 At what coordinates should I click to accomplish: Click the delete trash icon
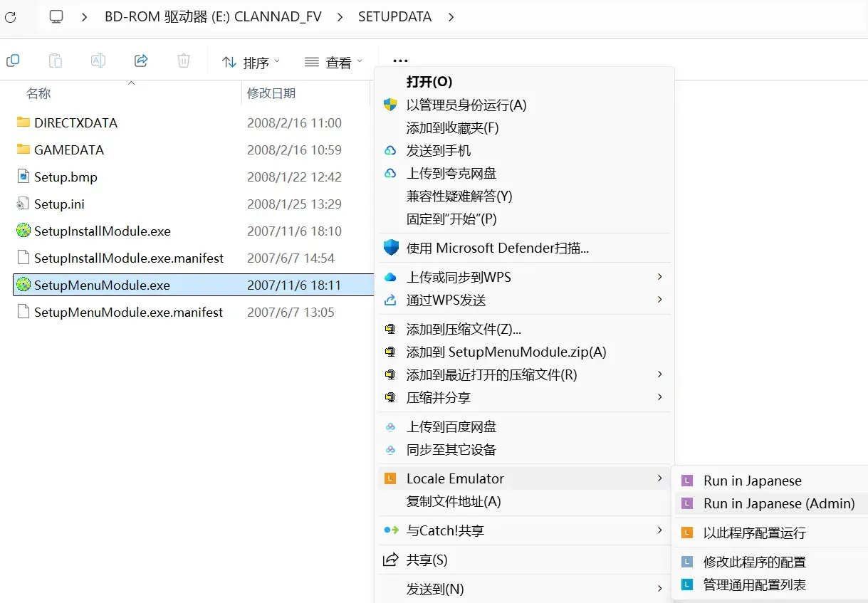click(184, 61)
